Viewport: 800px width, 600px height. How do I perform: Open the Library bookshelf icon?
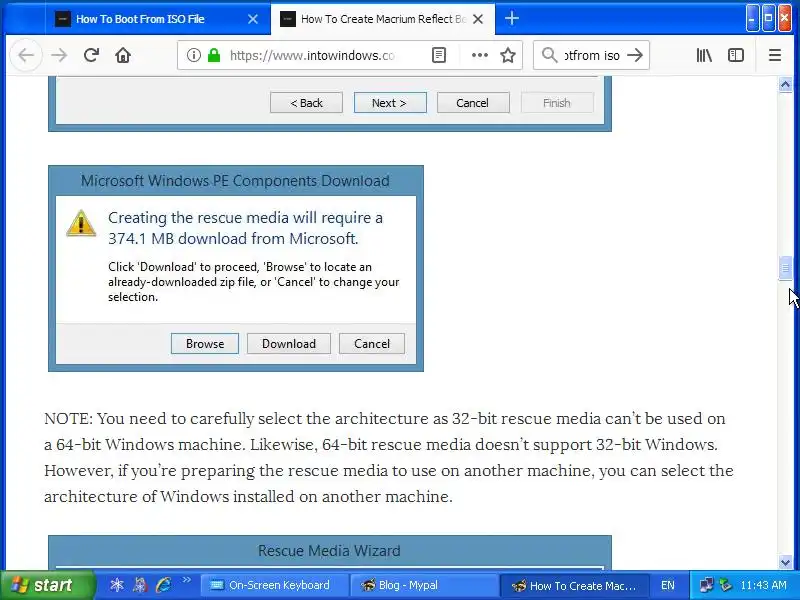(704, 55)
